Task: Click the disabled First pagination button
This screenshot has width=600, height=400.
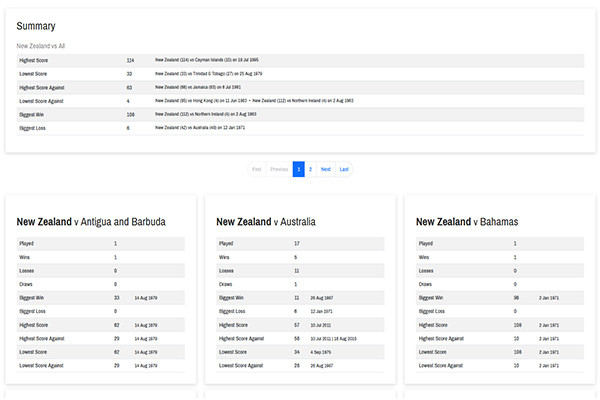Action: point(256,169)
